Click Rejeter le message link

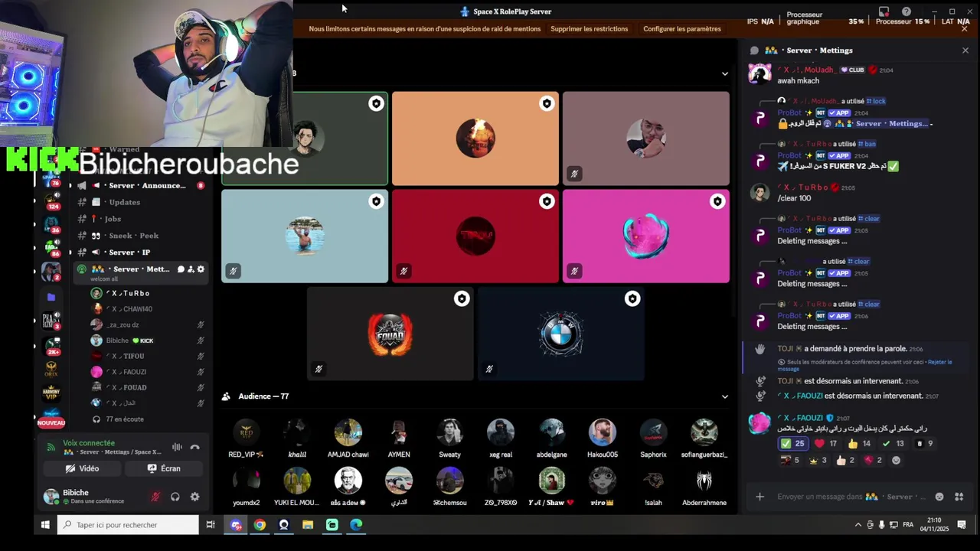tap(940, 362)
